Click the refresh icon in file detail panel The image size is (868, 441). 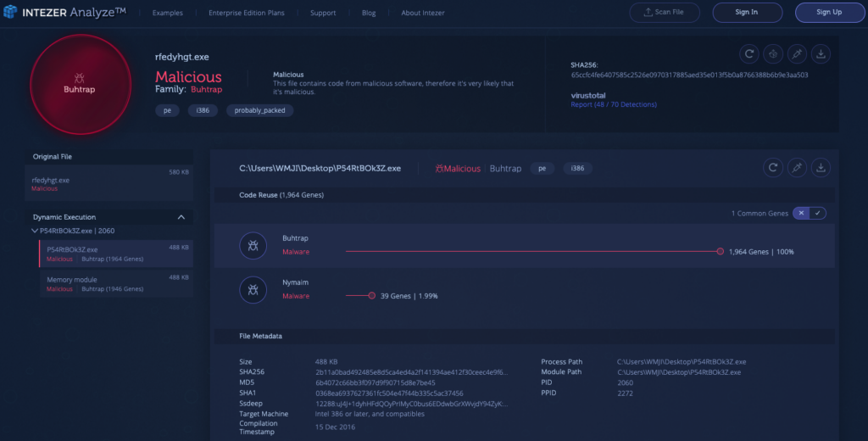[x=773, y=167]
